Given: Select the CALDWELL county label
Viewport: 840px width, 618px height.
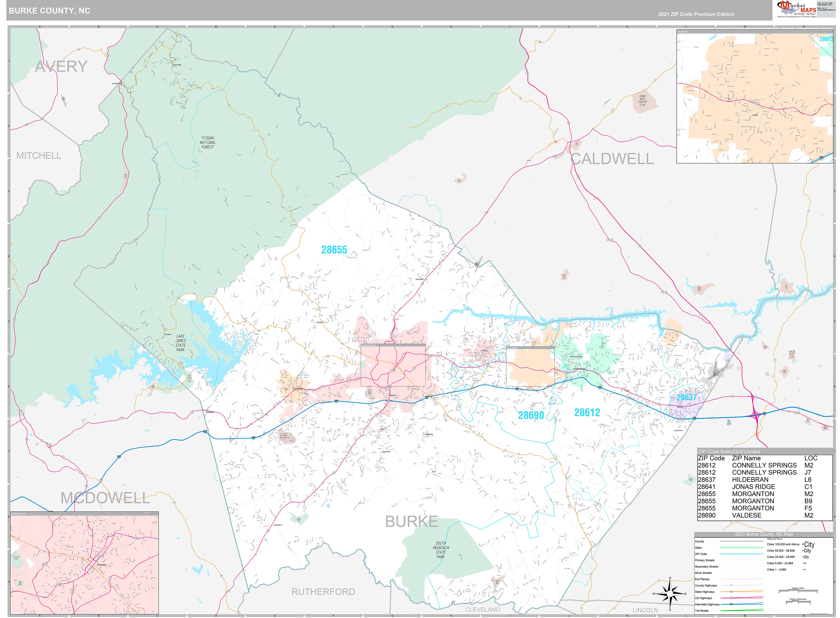Looking at the screenshot, I should (612, 159).
